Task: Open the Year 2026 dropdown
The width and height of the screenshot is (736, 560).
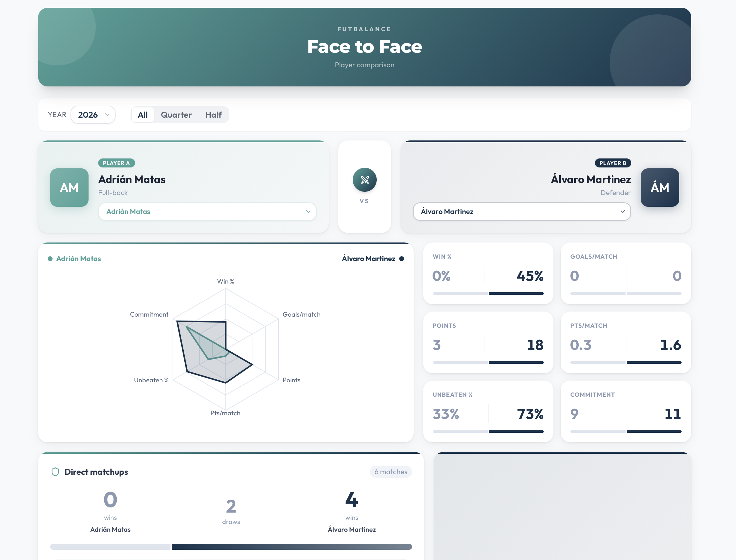Action: pos(93,115)
